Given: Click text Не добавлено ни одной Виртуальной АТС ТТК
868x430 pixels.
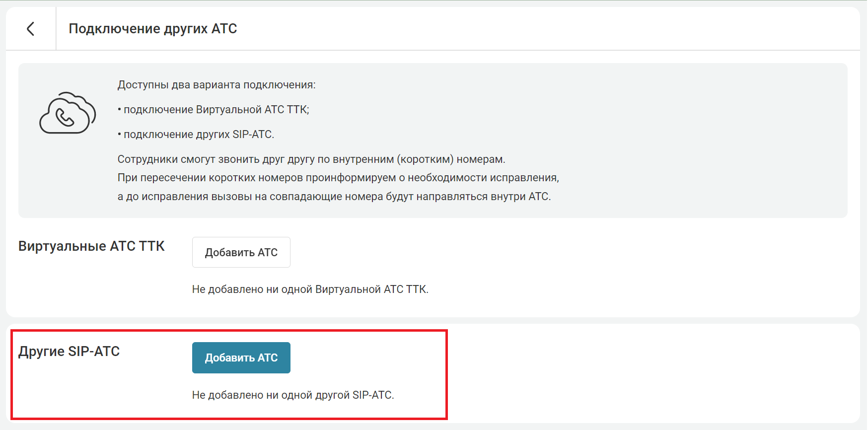Looking at the screenshot, I should tap(310, 289).
